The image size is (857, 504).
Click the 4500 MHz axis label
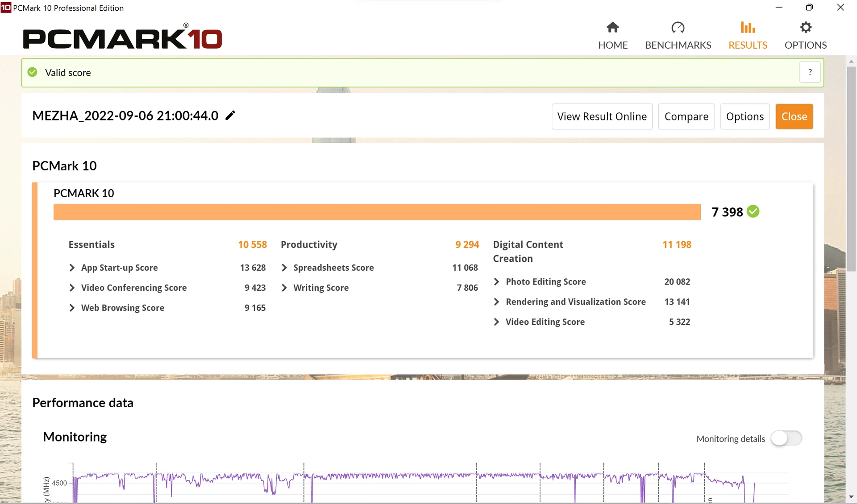[59, 483]
